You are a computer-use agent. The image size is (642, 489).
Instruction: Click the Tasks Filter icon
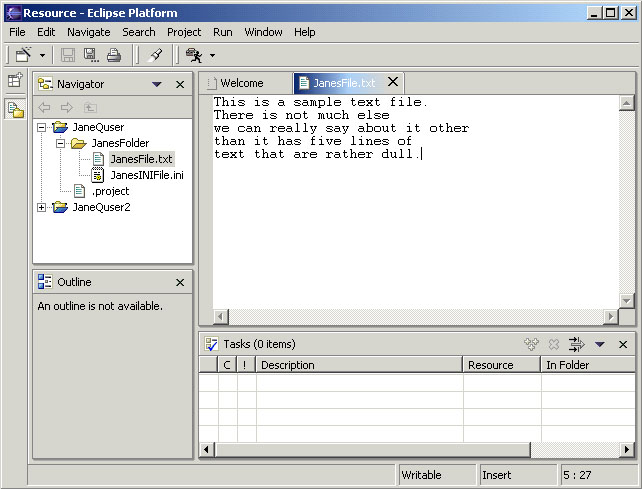(x=576, y=344)
